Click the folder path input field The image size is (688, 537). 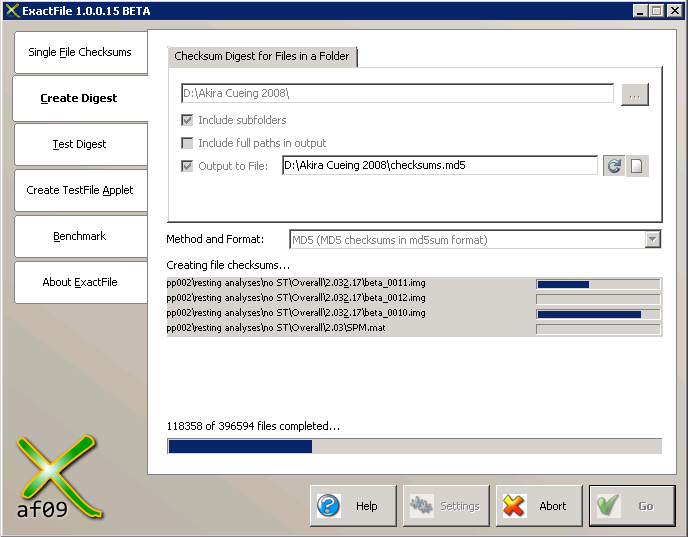click(397, 93)
